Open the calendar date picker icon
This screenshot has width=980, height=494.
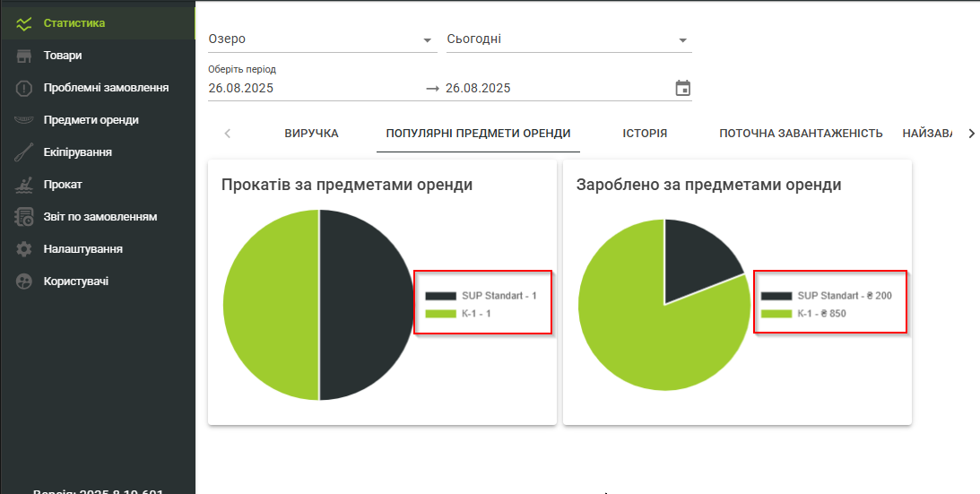683,88
